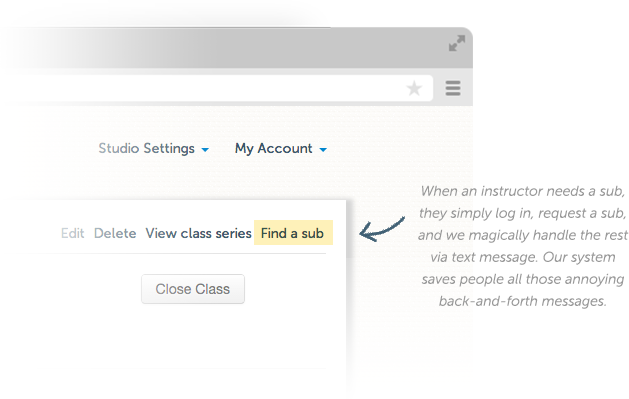The width and height of the screenshot is (629, 399).
Task: Click the 'back-and-forth messages' caption line
Action: [523, 301]
